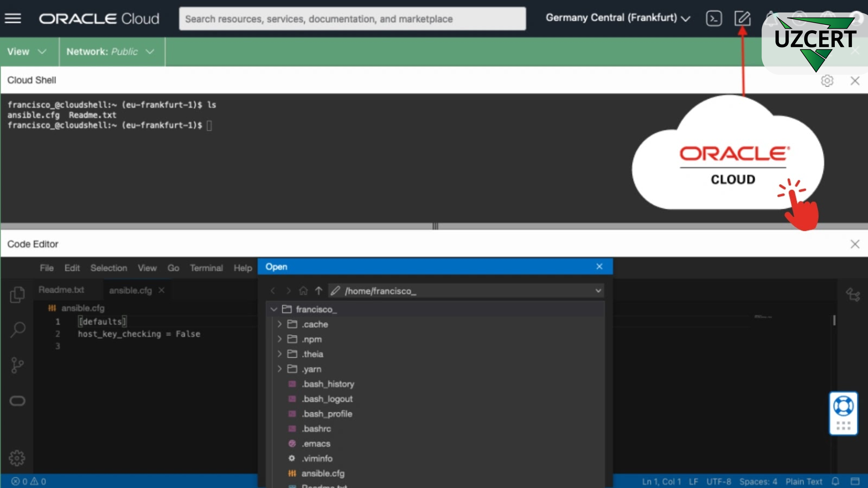
Task: Go up one folder in Open dialog
Action: point(318,291)
